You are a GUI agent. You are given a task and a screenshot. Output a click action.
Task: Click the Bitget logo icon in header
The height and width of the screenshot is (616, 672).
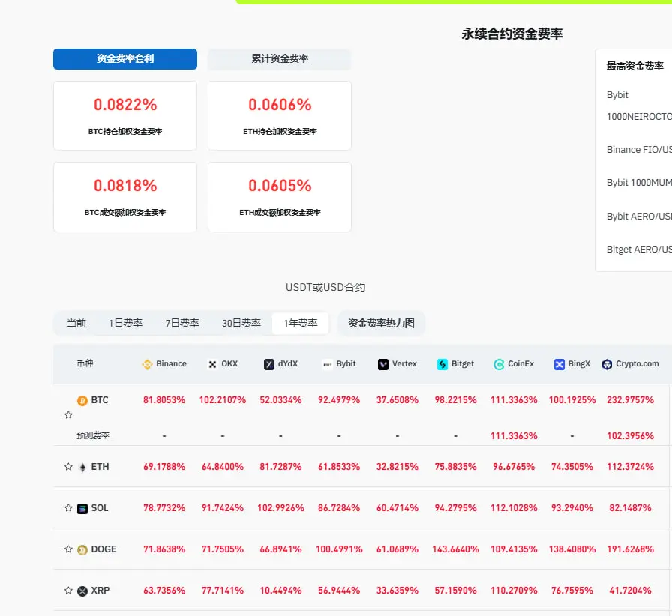coord(442,364)
